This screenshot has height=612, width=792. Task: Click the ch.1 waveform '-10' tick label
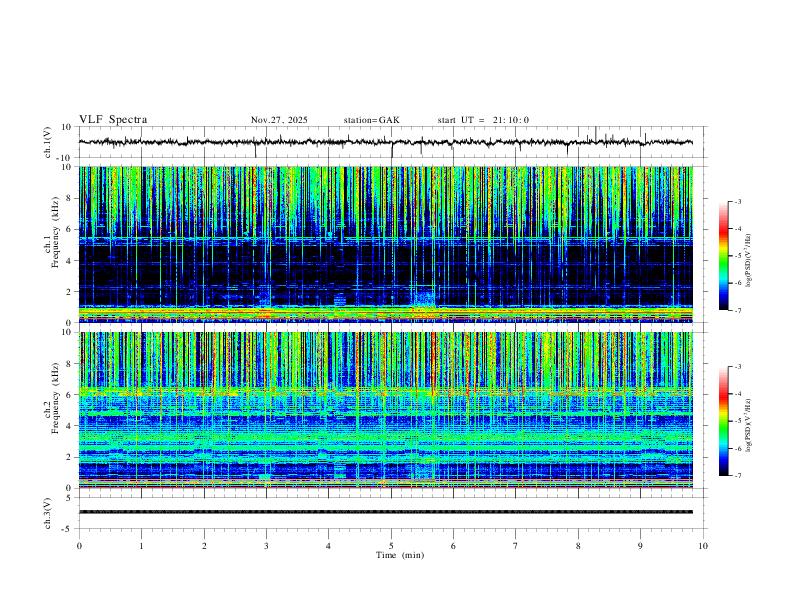[66, 158]
